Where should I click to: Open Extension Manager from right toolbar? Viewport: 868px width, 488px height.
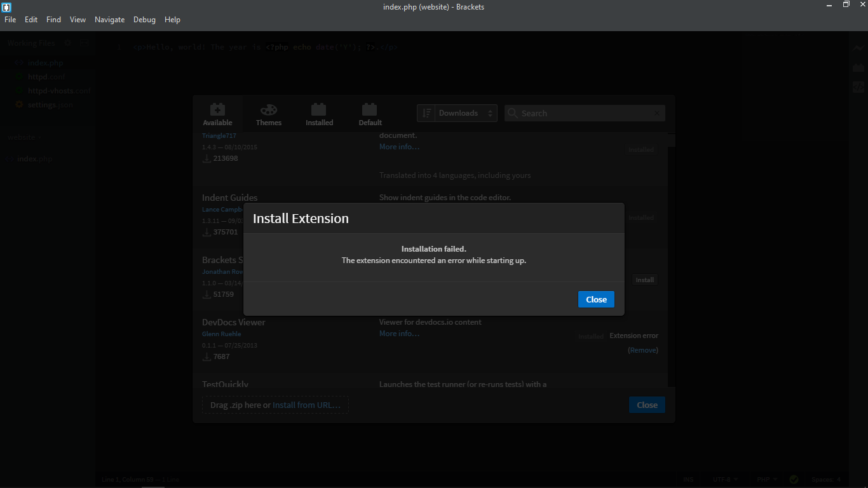click(x=858, y=68)
